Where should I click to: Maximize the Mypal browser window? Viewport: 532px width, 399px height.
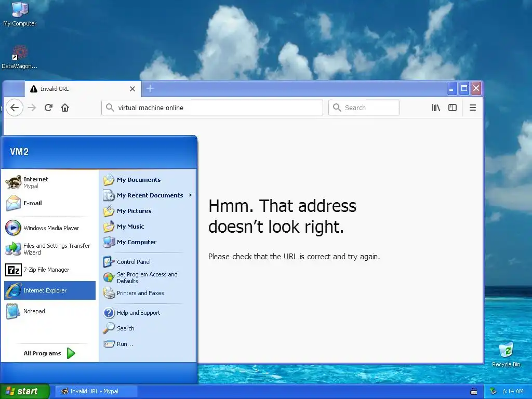point(464,89)
